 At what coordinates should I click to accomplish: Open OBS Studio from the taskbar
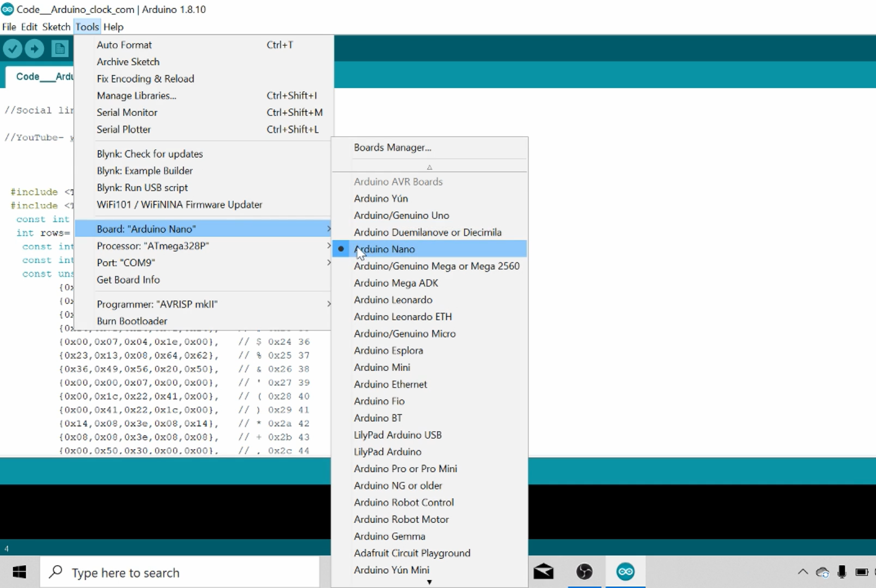point(584,572)
